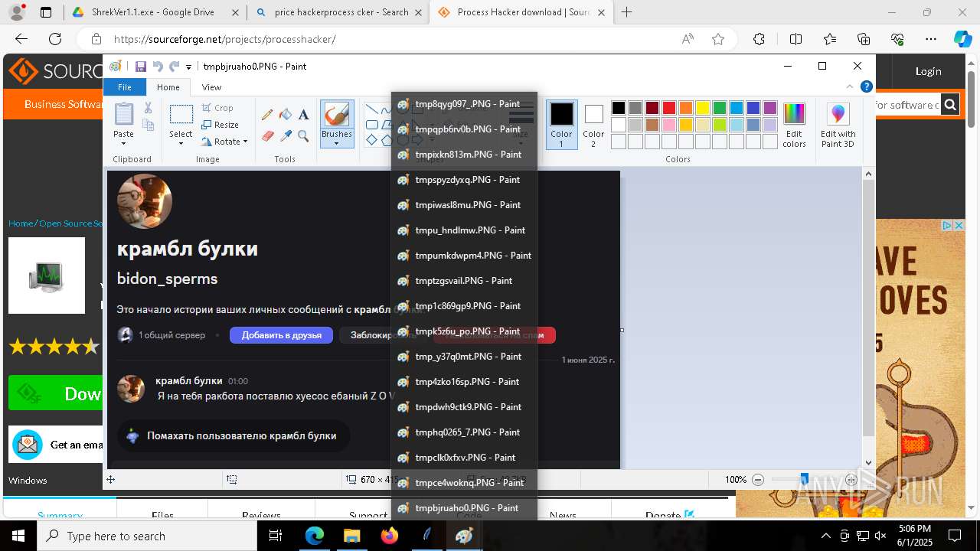This screenshot has width=980, height=551.
Task: Click the Paste clipboard icon
Action: click(123, 114)
